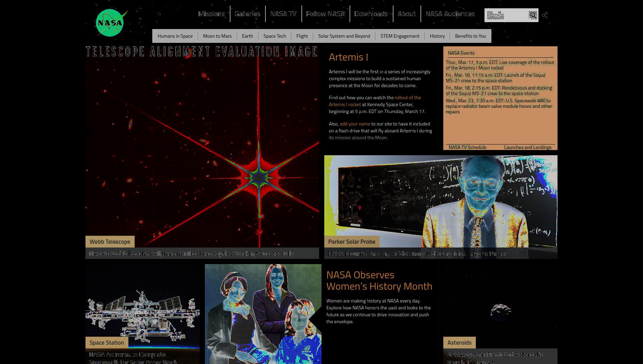
Task: Select the STEM Engagement topic
Action: 400,36
